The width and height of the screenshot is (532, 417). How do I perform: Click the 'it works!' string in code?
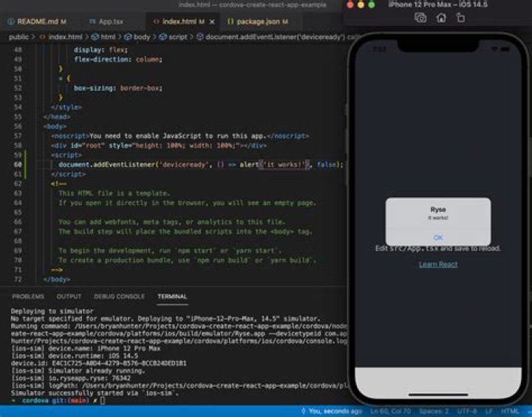(284, 165)
